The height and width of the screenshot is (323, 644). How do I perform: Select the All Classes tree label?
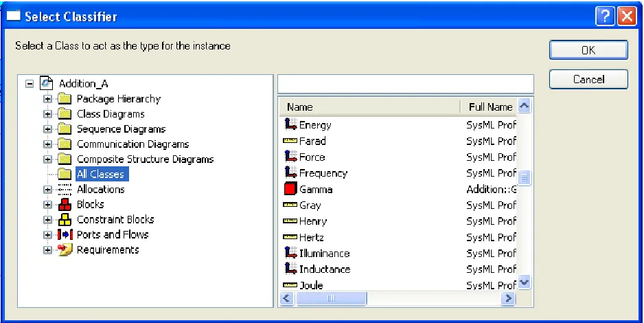102,175
